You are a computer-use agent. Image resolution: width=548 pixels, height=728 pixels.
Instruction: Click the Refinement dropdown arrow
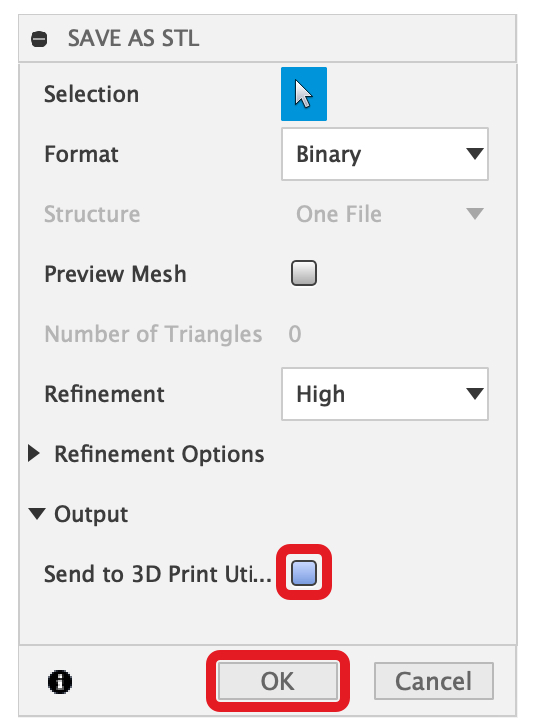475,394
